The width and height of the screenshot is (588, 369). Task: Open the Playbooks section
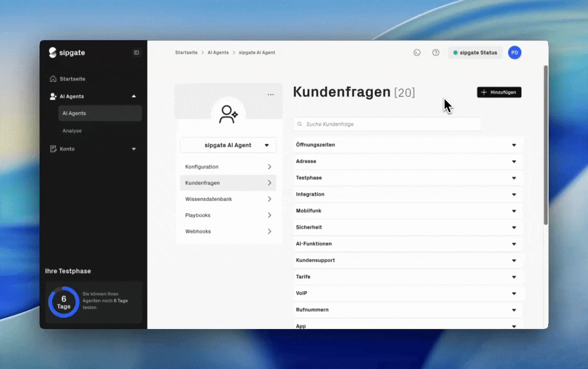tap(228, 215)
